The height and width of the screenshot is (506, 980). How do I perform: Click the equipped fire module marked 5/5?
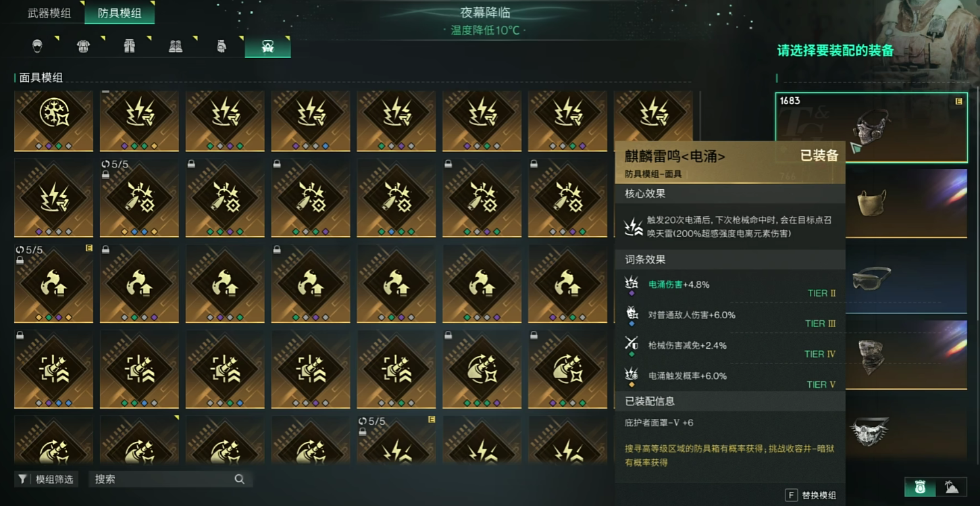(53, 283)
